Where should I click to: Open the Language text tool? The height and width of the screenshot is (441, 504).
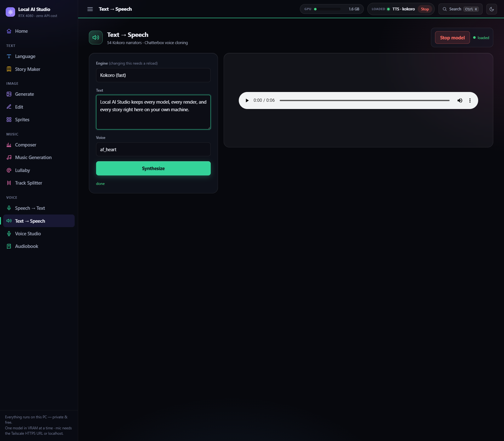click(x=39, y=56)
